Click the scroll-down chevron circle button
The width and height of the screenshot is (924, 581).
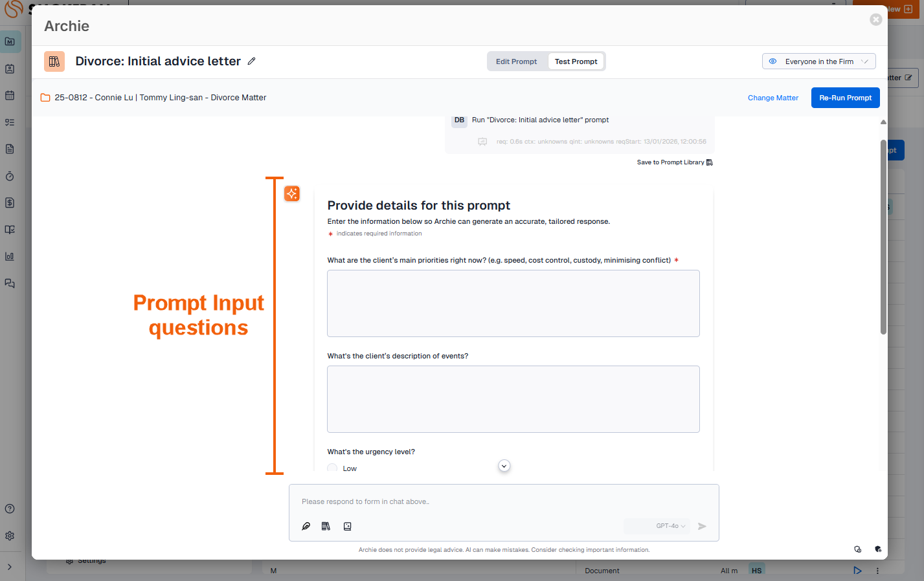click(504, 466)
